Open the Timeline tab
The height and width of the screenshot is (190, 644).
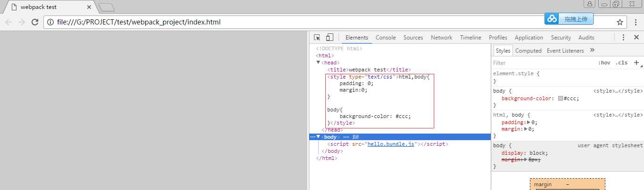(x=471, y=38)
